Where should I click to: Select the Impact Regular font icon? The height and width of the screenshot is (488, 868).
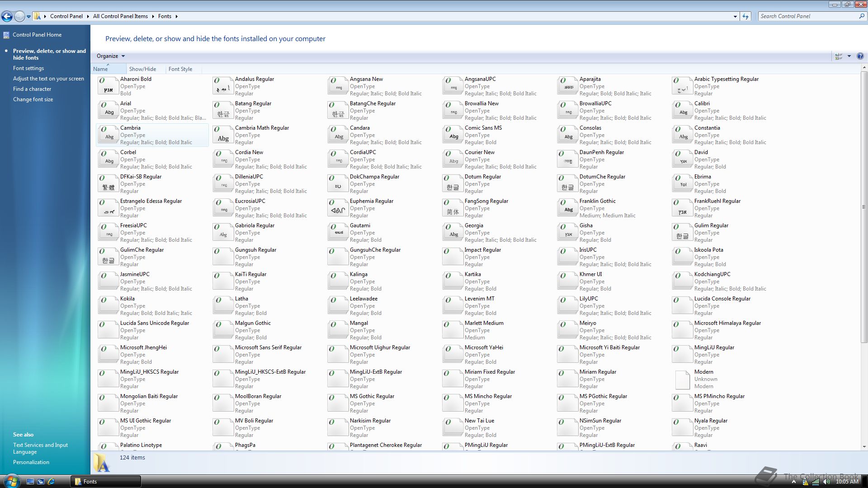tap(453, 257)
